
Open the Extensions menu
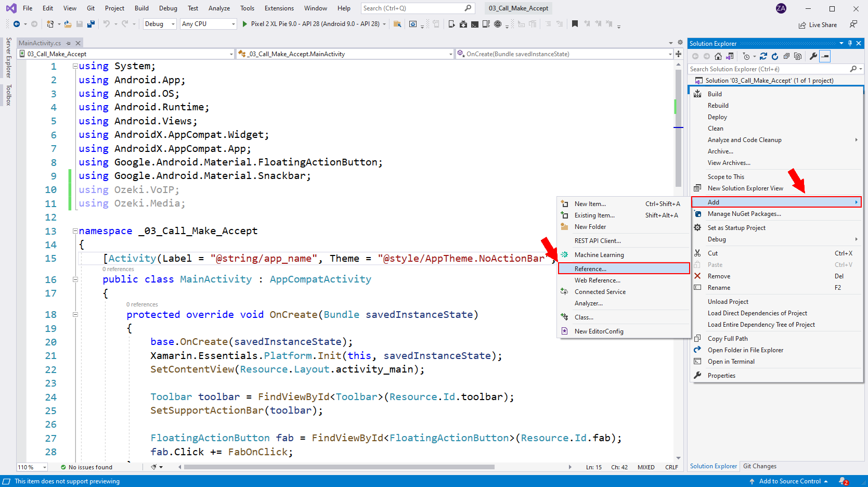click(x=279, y=8)
